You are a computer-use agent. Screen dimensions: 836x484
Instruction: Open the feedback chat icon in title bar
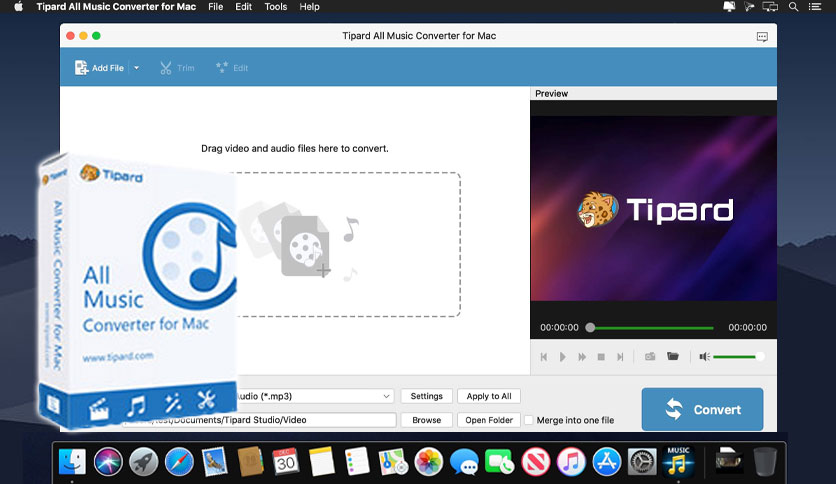coord(762,36)
